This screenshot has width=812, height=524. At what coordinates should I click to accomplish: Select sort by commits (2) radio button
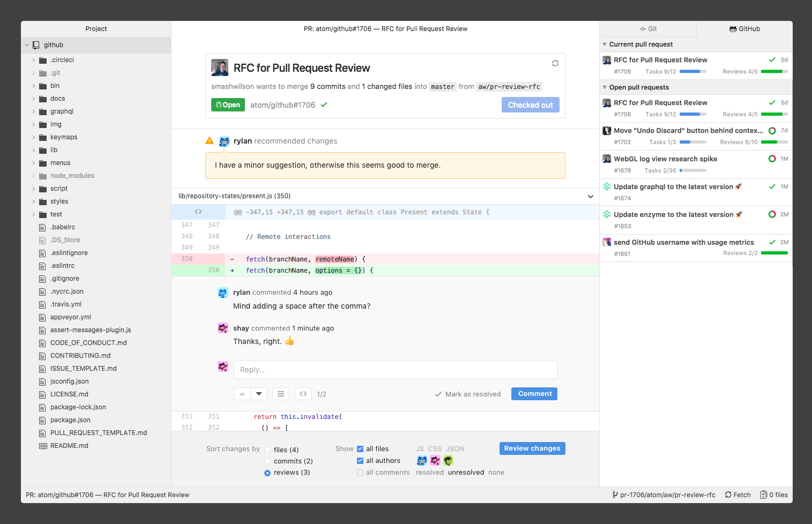coord(267,461)
